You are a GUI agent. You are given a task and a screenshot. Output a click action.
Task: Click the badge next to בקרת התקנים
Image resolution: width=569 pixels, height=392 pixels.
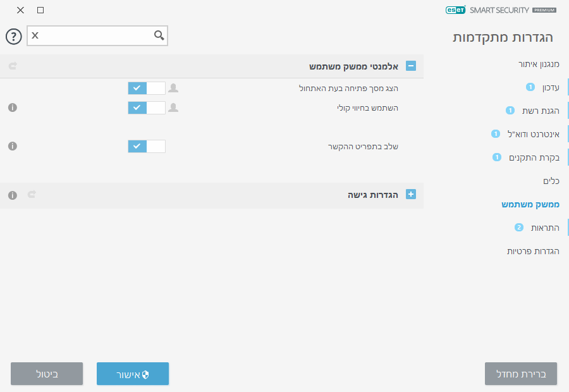tap(497, 157)
